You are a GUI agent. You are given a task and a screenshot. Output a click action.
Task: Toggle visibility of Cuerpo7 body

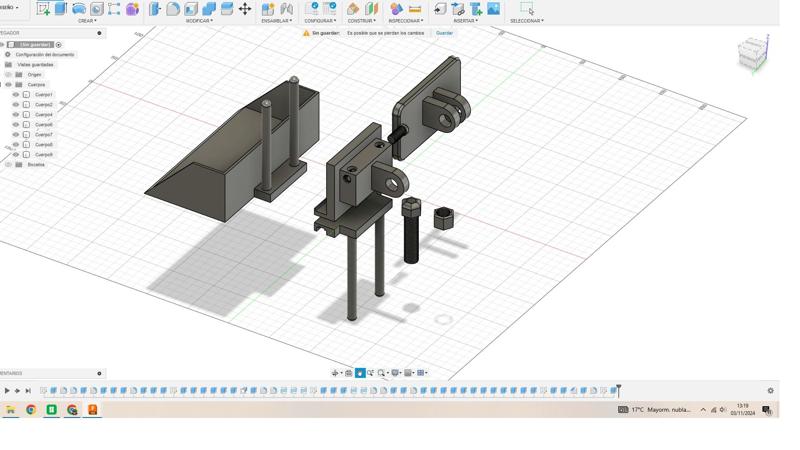tap(16, 135)
